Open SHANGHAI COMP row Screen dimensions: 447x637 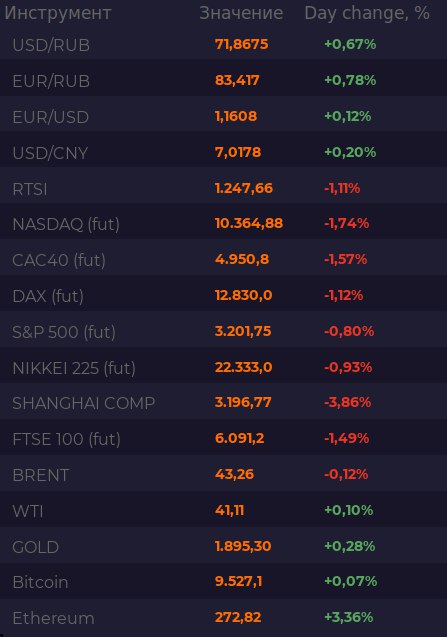click(x=224, y=403)
